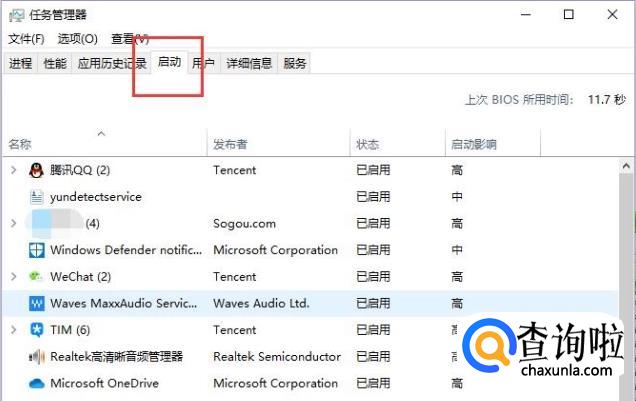Switch to the 服务 tab

point(294,63)
